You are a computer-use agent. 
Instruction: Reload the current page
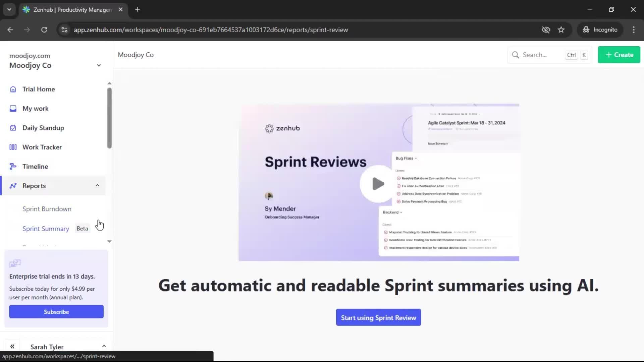coord(44,29)
